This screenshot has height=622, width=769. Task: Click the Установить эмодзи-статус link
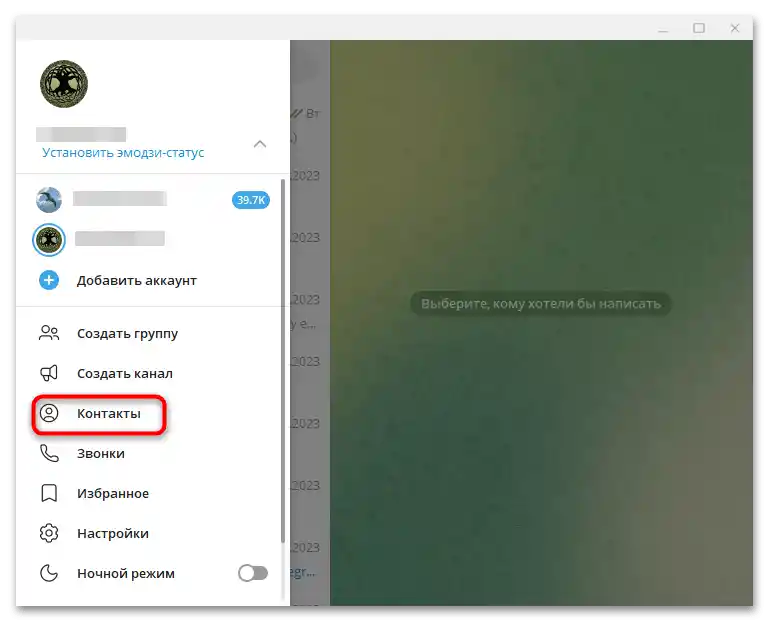pyautogui.click(x=123, y=153)
